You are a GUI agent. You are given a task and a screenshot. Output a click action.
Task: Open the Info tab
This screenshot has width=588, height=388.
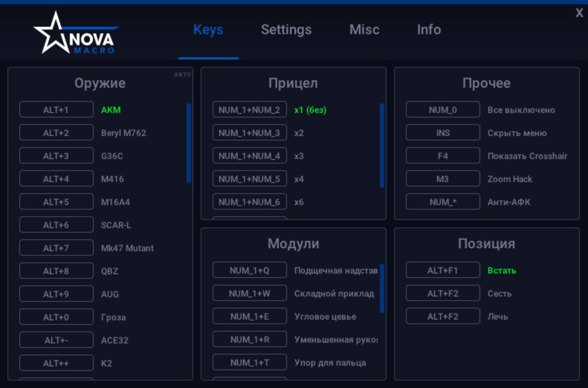[428, 30]
